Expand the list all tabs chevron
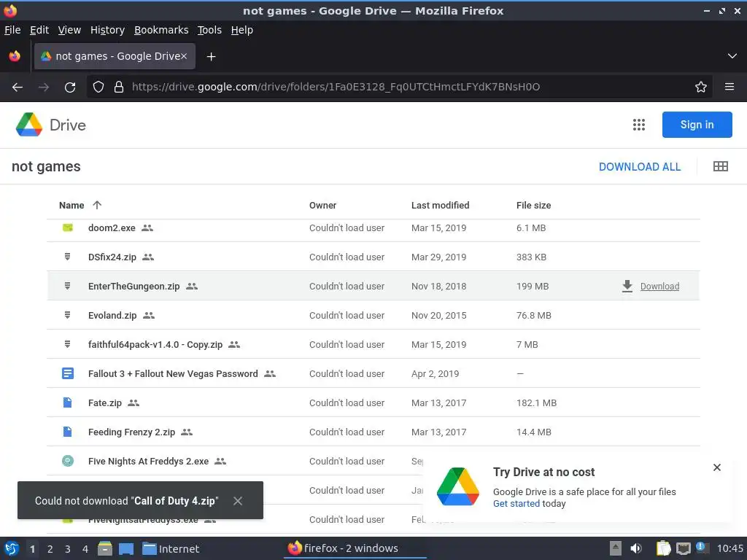The image size is (747, 560). 732,56
